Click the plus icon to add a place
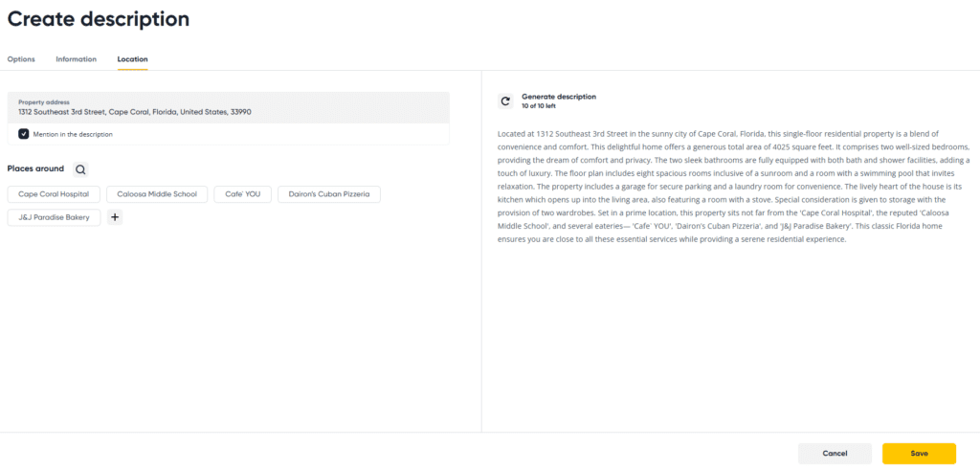 point(115,217)
